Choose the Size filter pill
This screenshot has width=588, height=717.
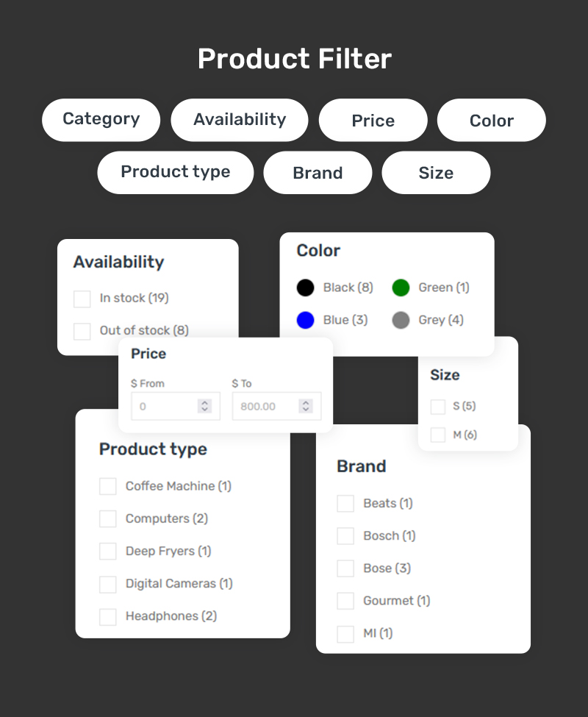coord(436,173)
